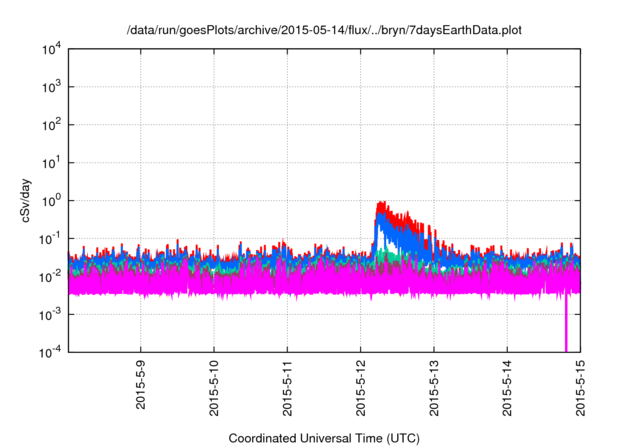Click the plot title file path text
This screenshot has height=448, width=640.
click(x=324, y=30)
